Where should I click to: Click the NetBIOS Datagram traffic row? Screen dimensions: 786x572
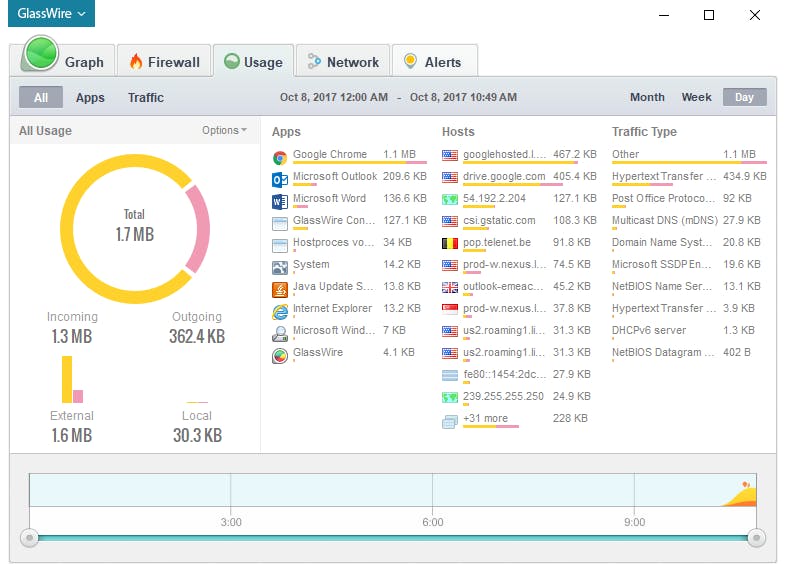click(689, 353)
